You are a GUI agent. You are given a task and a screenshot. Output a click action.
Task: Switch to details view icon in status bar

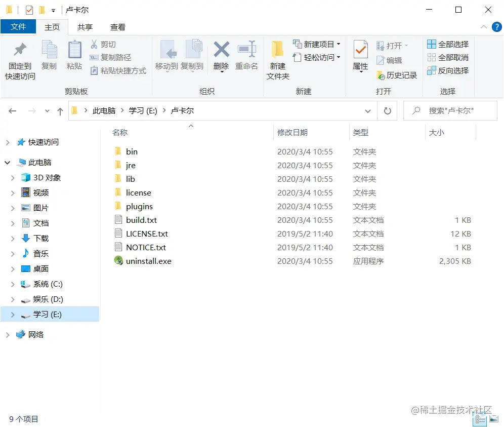(480, 419)
